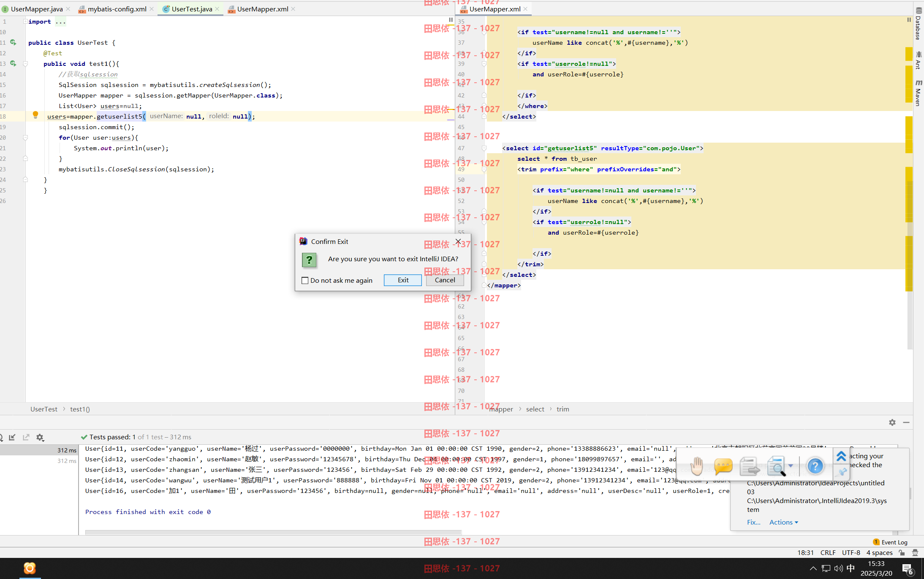Screen dimensions: 924x579
Task: Open Windows notification center with badge 6
Action: point(908,569)
